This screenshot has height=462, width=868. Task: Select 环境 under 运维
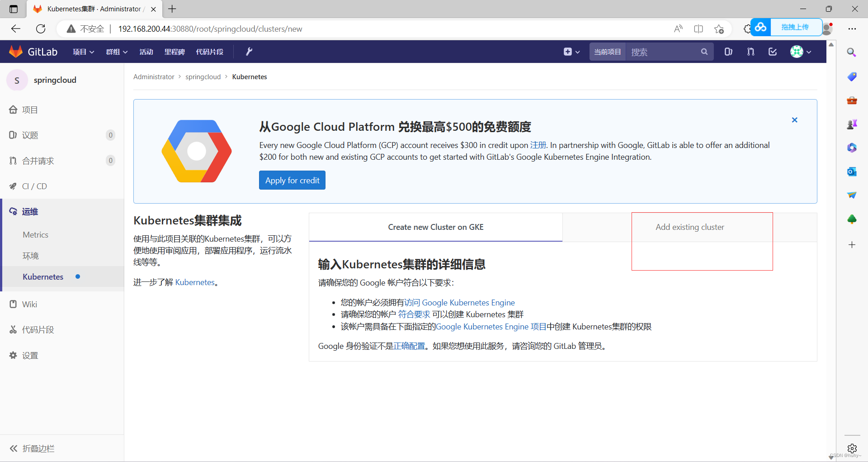[31, 256]
